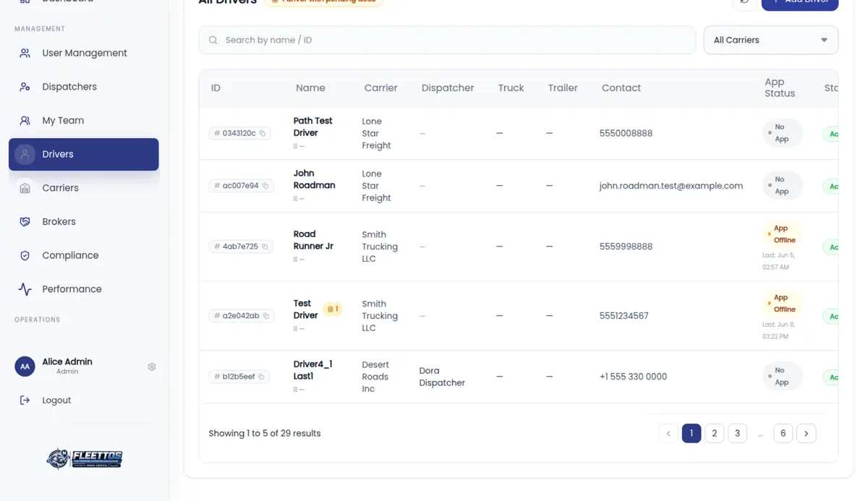Copy driver ID ac007e94 icon
868x501 pixels.
point(265,186)
